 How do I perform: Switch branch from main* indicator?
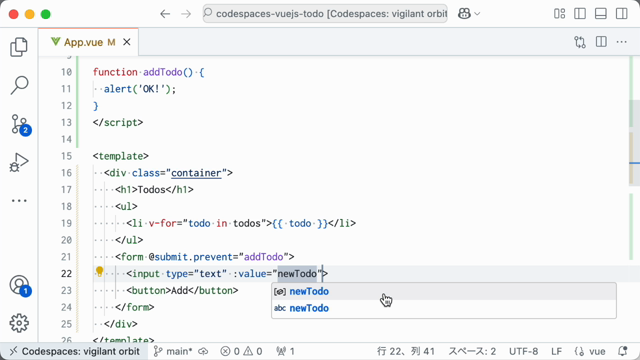pyautogui.click(x=173, y=351)
